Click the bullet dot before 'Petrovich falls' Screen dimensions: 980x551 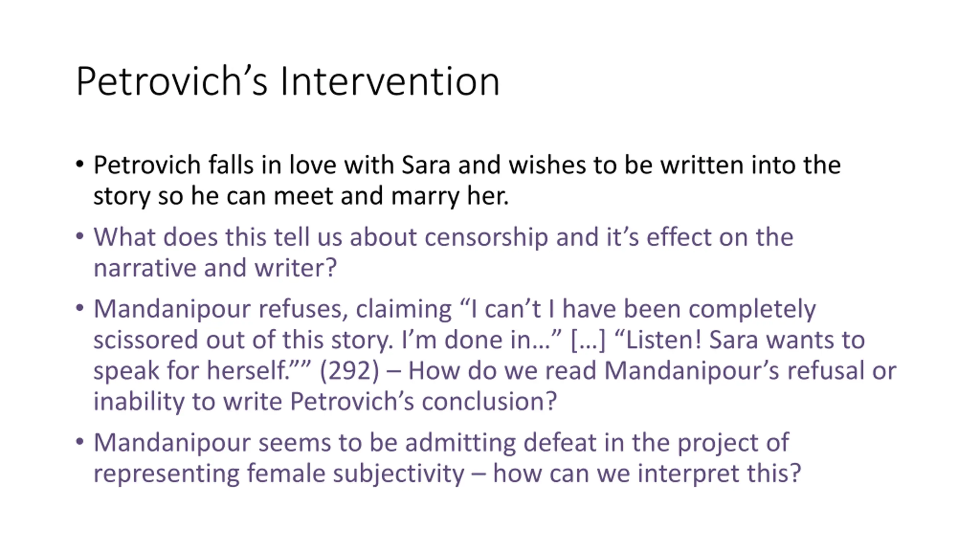[80, 164]
